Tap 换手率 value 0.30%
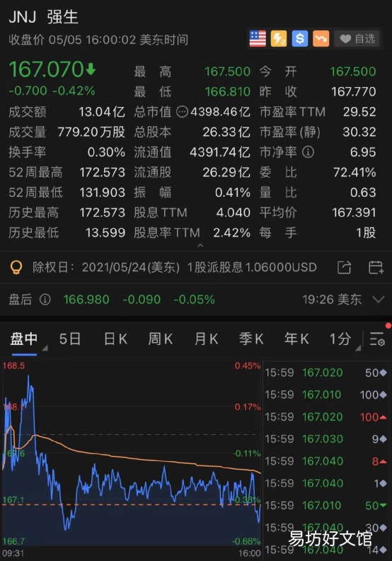 tap(106, 152)
